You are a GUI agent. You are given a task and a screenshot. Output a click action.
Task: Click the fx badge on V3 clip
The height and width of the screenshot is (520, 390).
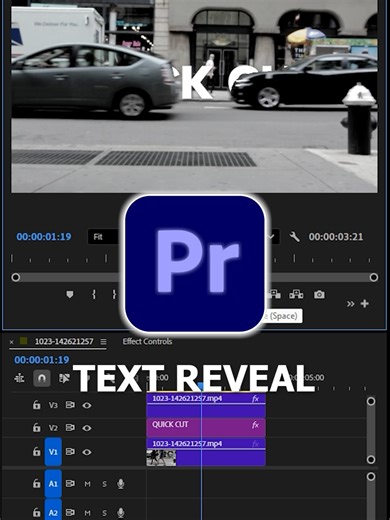pyautogui.click(x=255, y=399)
